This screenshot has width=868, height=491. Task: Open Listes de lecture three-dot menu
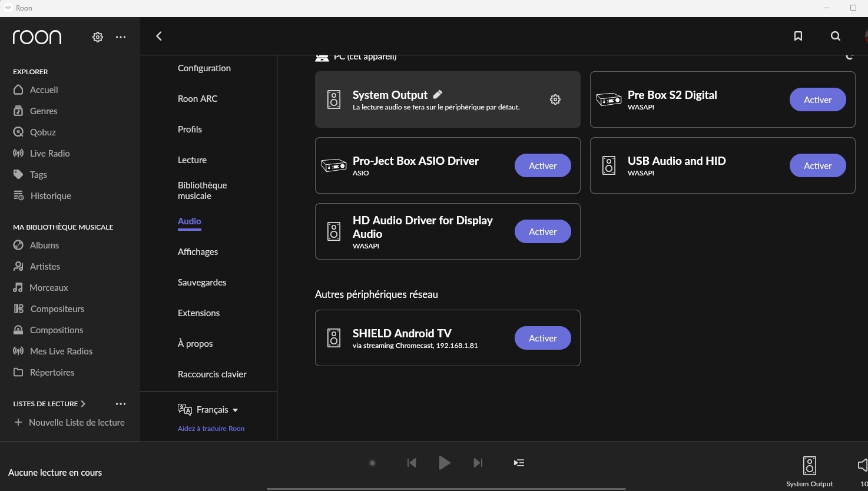pyautogui.click(x=121, y=404)
